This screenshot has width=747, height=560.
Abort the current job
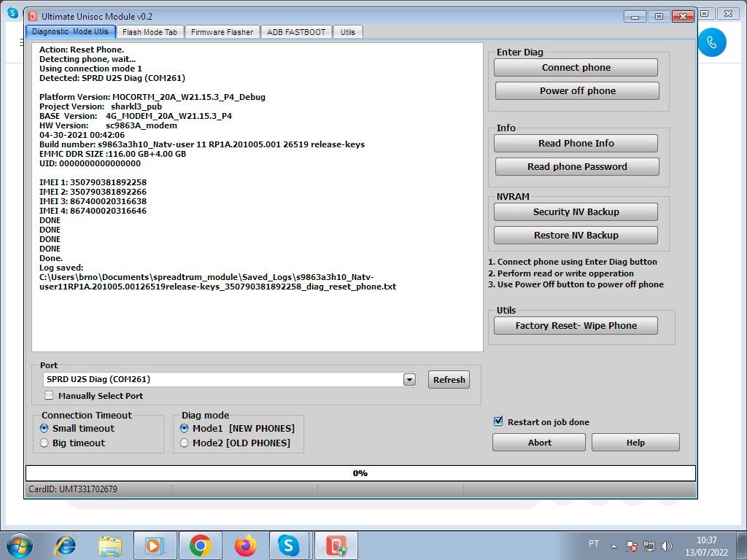[x=539, y=443]
